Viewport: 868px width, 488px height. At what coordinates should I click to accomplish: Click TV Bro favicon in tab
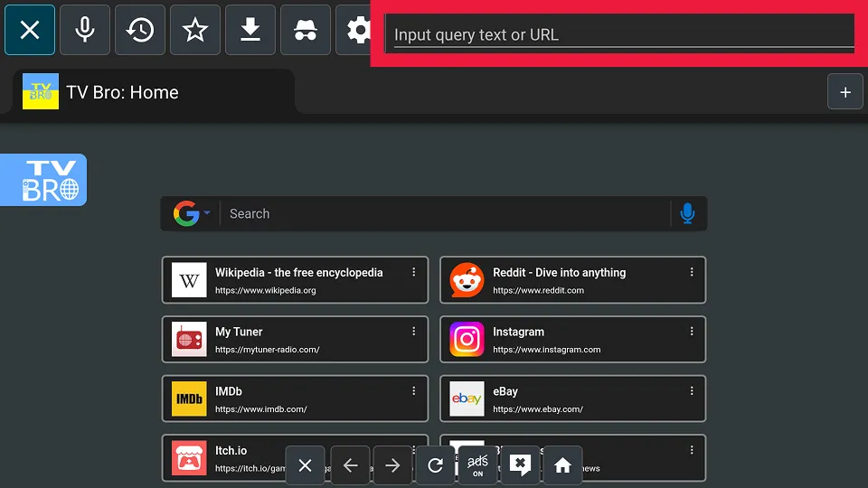coord(41,91)
